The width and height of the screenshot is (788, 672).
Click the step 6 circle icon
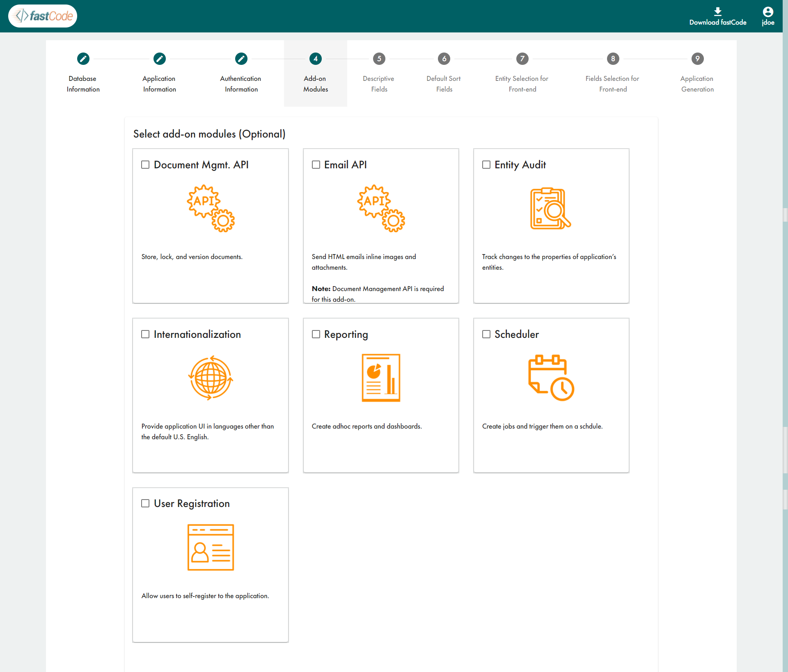tap(444, 59)
